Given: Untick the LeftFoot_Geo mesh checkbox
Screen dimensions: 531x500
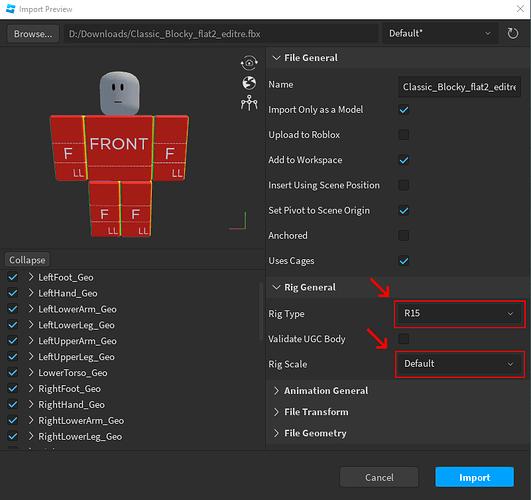Looking at the screenshot, I should point(13,277).
